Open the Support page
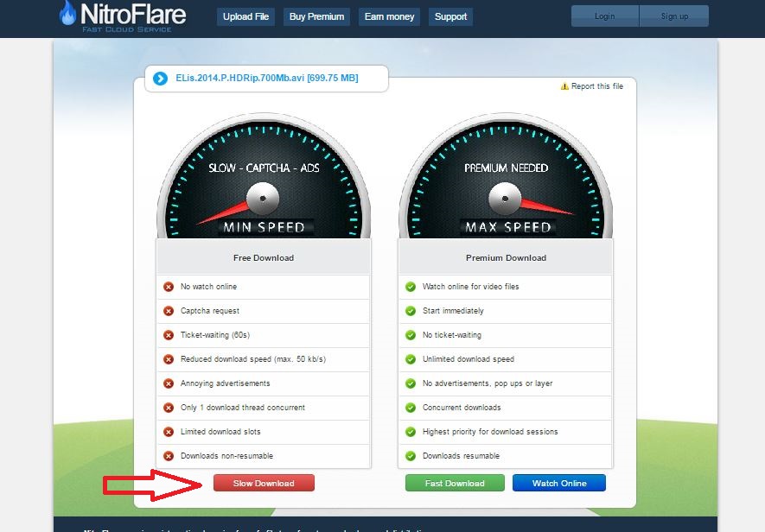This screenshot has width=765, height=532. [450, 16]
